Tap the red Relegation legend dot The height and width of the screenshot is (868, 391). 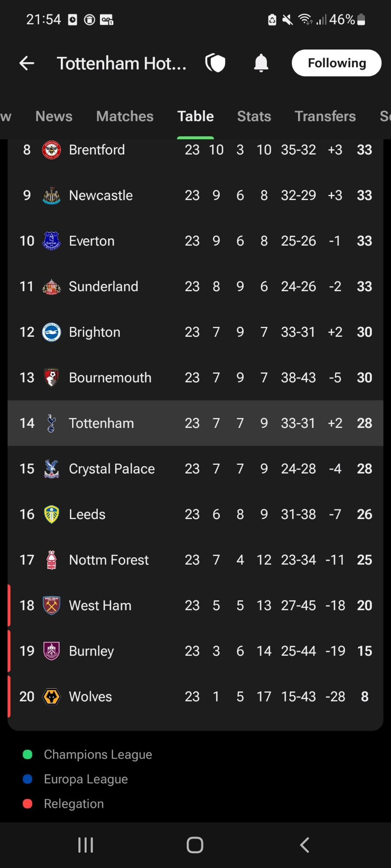click(27, 804)
